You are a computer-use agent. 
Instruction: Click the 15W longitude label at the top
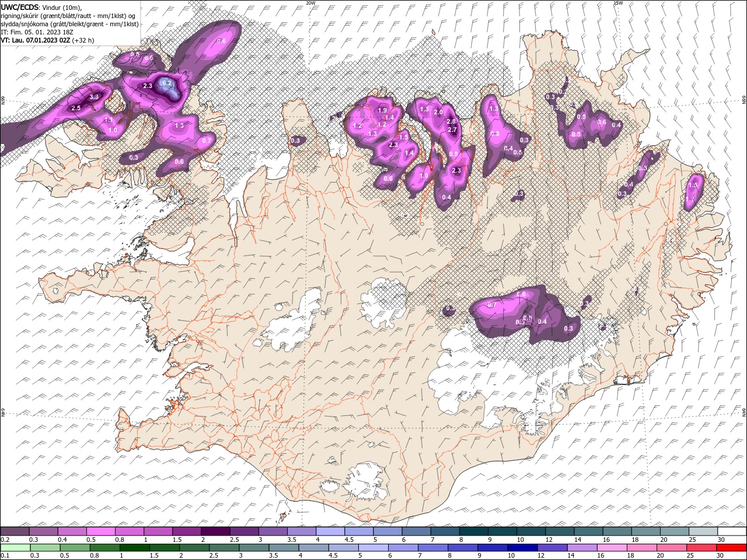point(618,2)
